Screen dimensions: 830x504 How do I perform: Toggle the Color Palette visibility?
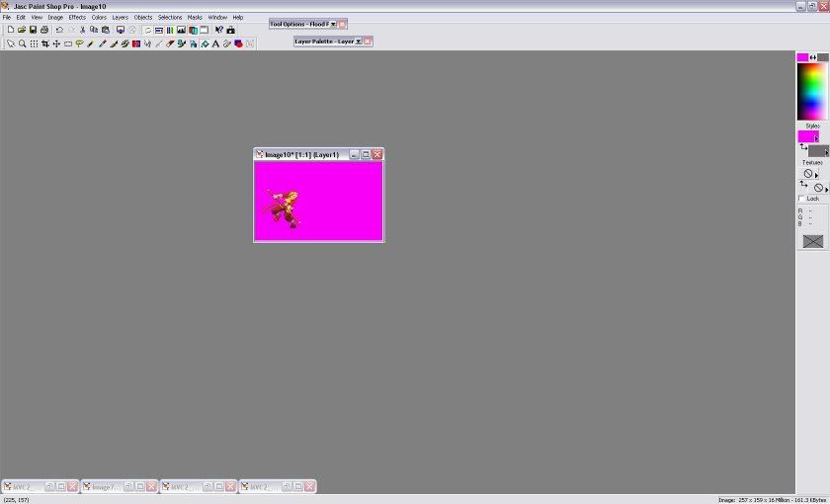coord(170,31)
